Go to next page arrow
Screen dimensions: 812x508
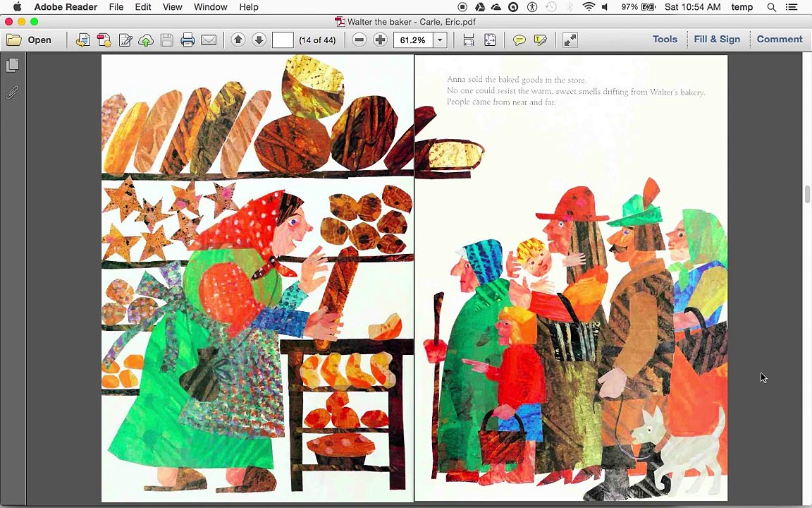click(x=259, y=40)
